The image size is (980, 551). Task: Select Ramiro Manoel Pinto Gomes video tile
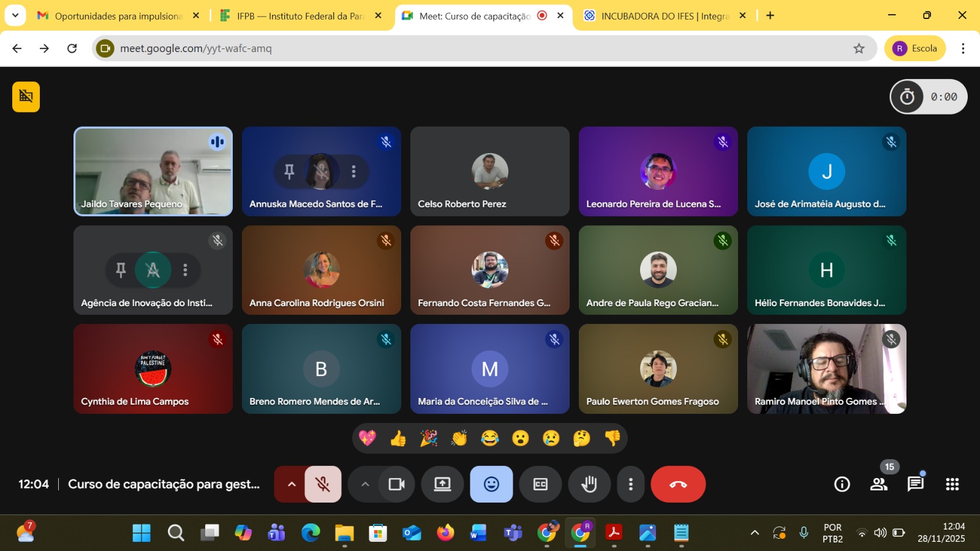coord(826,369)
